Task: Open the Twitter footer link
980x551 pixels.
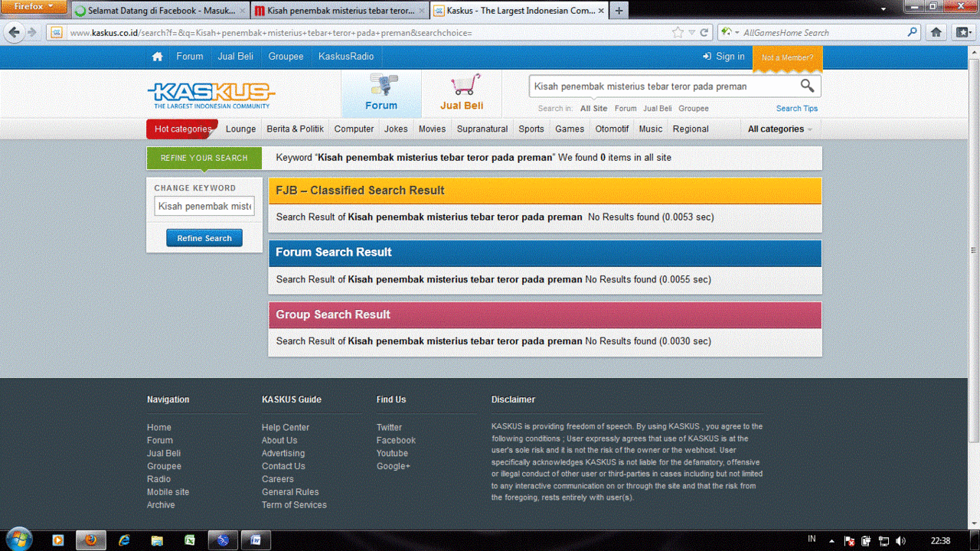Action: coord(389,427)
